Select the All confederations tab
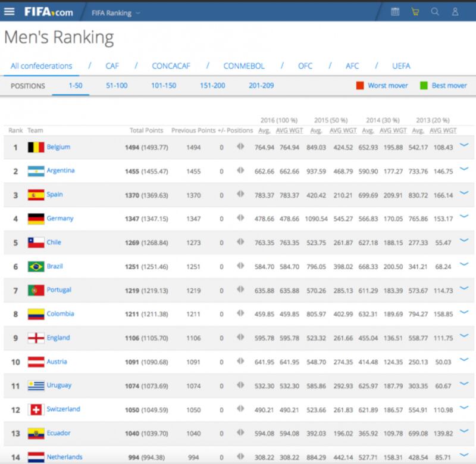The width and height of the screenshot is (476, 464). coord(41,66)
